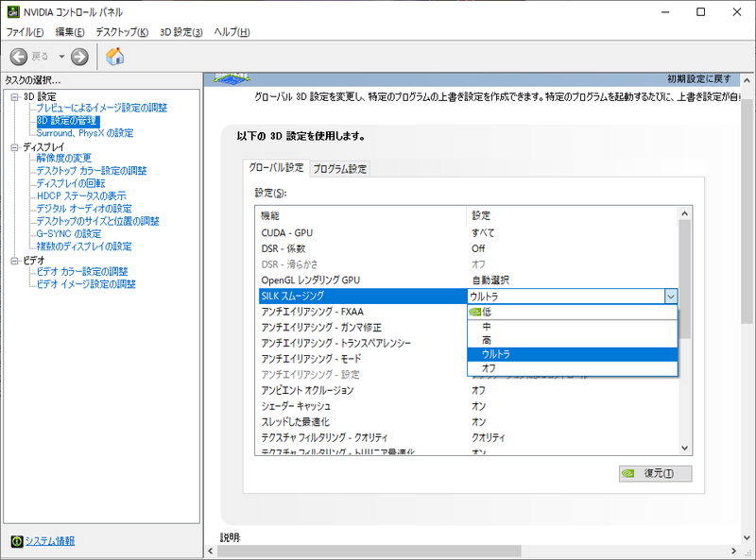Collapse the ビデオ tree node
Screen dimensions: 756x560
[14, 261]
